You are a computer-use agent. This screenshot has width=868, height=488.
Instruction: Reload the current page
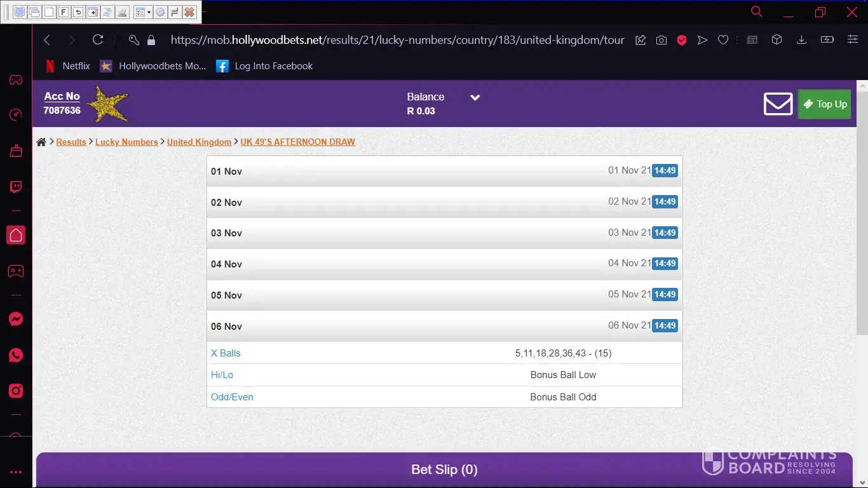click(x=98, y=40)
